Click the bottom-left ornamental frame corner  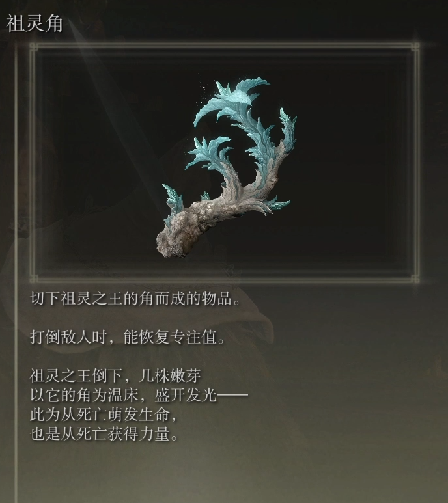pos(34,279)
